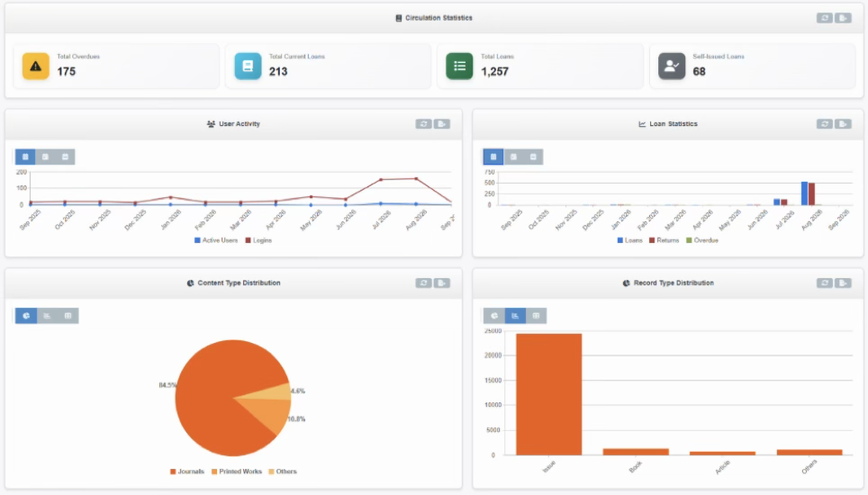Switch Content Type Distribution to table view

point(68,316)
